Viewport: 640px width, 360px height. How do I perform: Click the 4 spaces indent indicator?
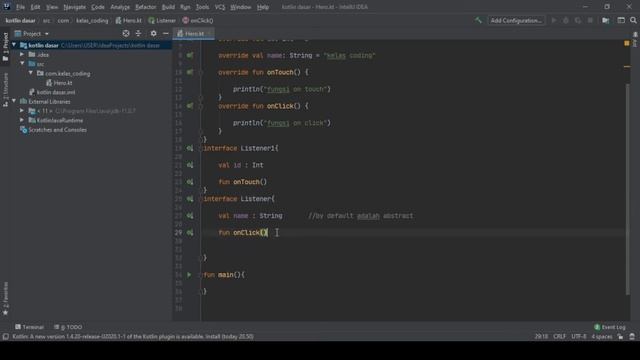(x=602, y=337)
